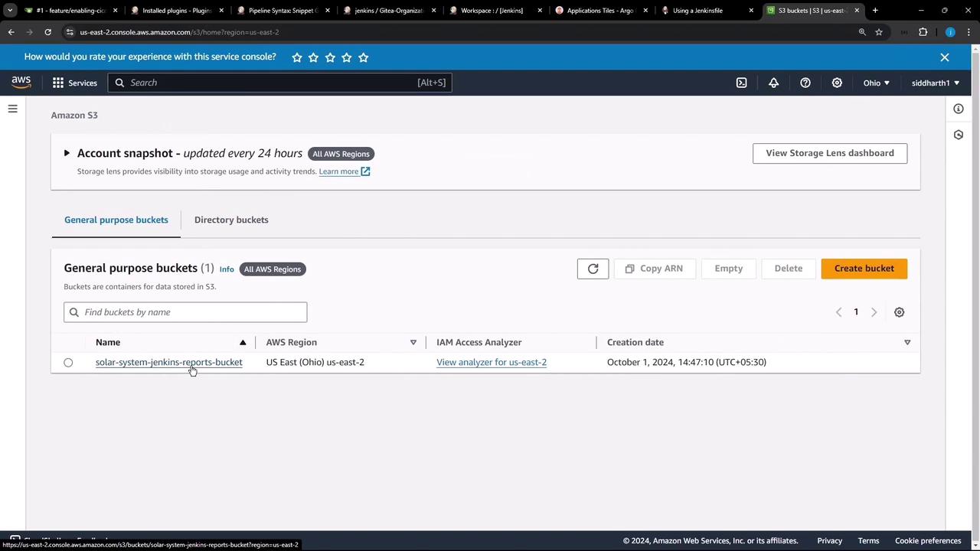Reload the current page
The width and height of the screenshot is (980, 551).
[x=47, y=32]
